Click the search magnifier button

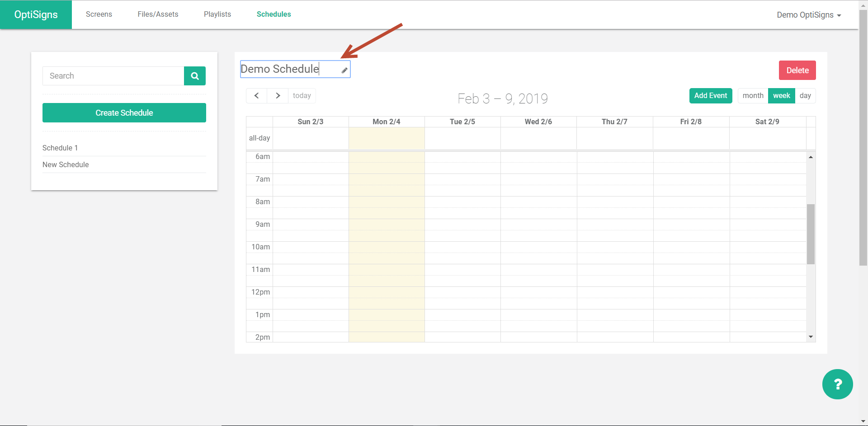click(195, 76)
